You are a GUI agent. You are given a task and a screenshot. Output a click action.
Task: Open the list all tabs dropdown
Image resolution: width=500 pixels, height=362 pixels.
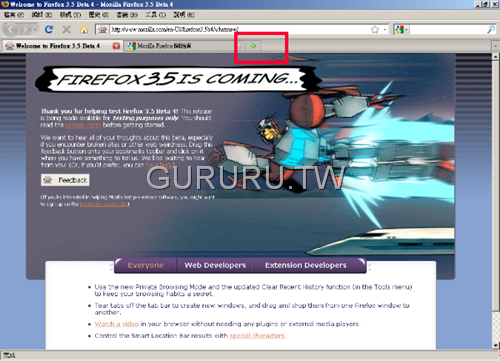pyautogui.click(x=495, y=46)
